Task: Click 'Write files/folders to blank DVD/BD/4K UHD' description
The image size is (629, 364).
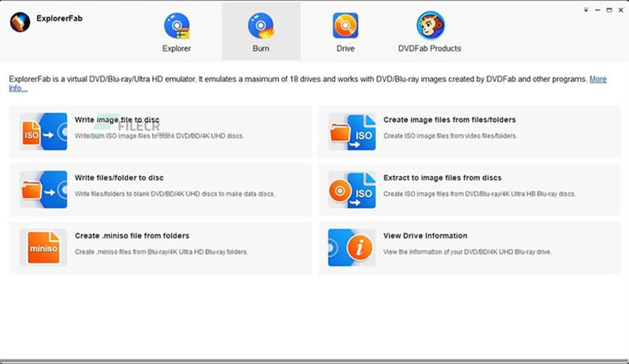Action: pyautogui.click(x=175, y=194)
